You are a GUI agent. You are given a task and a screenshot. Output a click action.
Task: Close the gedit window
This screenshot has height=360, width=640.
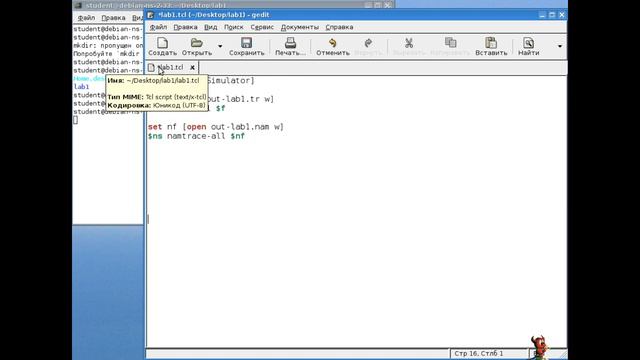coord(562,15)
